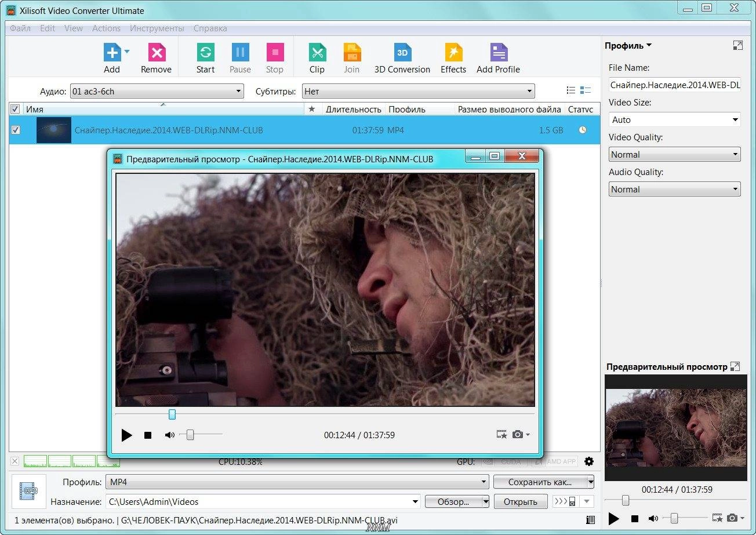Screen dimensions: 756x535
Task: Open the Справка menu
Action: point(210,28)
